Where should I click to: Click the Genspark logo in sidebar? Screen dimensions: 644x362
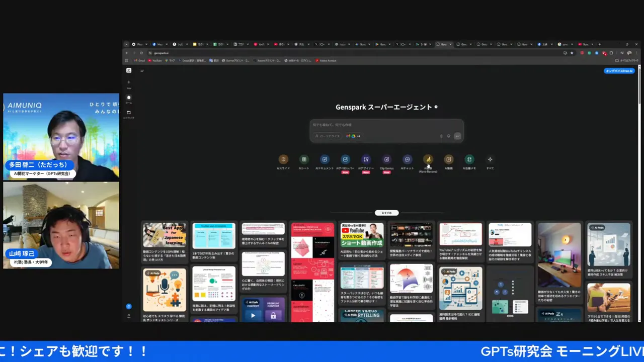point(129,70)
